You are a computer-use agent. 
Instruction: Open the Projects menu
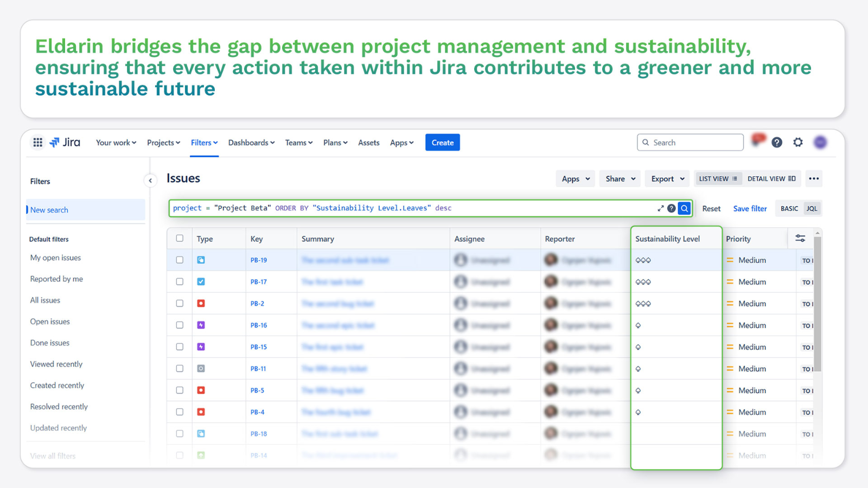tap(163, 143)
